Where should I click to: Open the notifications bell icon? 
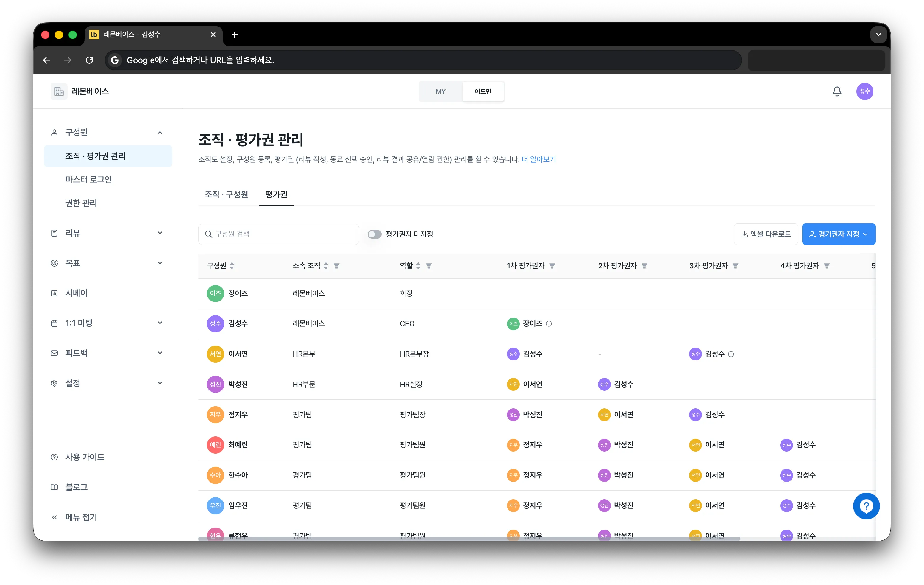coord(836,91)
